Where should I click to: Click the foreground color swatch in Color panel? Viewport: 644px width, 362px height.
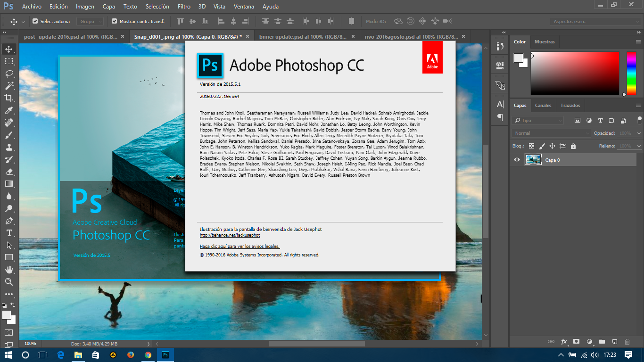click(x=519, y=58)
